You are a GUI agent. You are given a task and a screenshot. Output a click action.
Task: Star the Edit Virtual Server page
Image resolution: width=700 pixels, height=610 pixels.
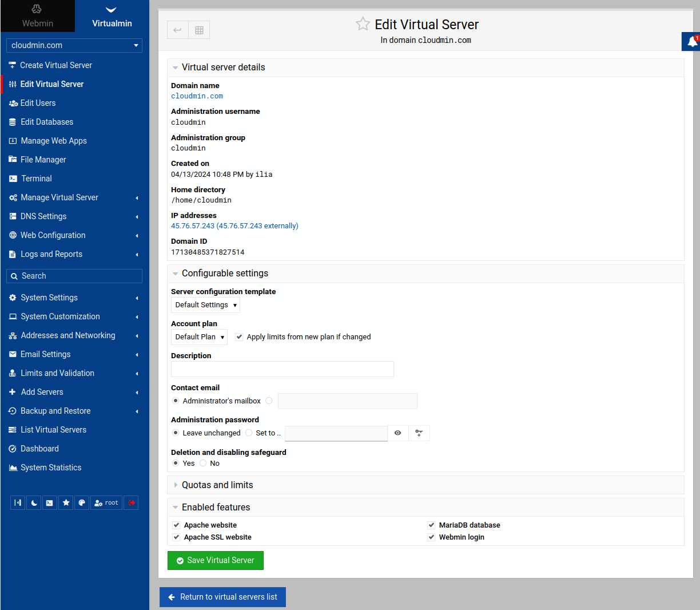tap(363, 24)
